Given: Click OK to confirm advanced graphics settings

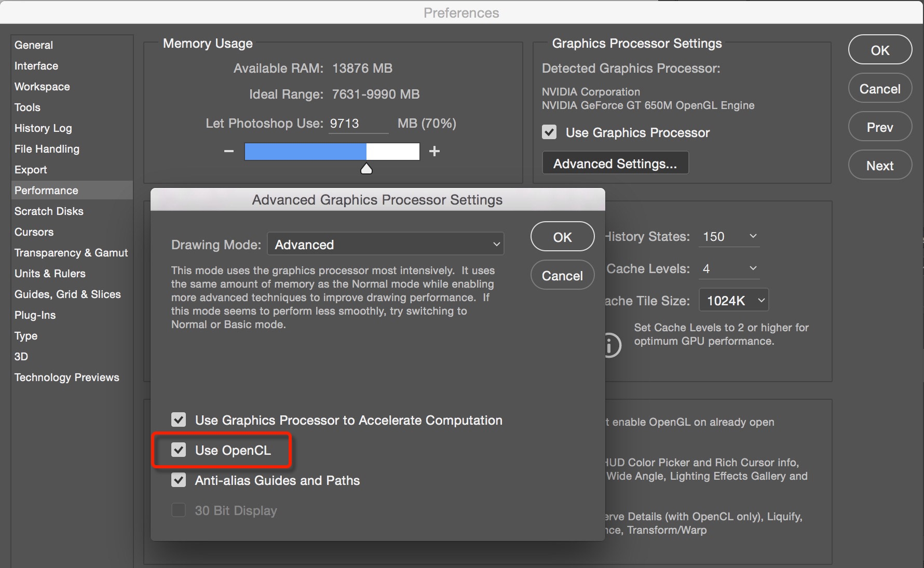Looking at the screenshot, I should pyautogui.click(x=562, y=236).
